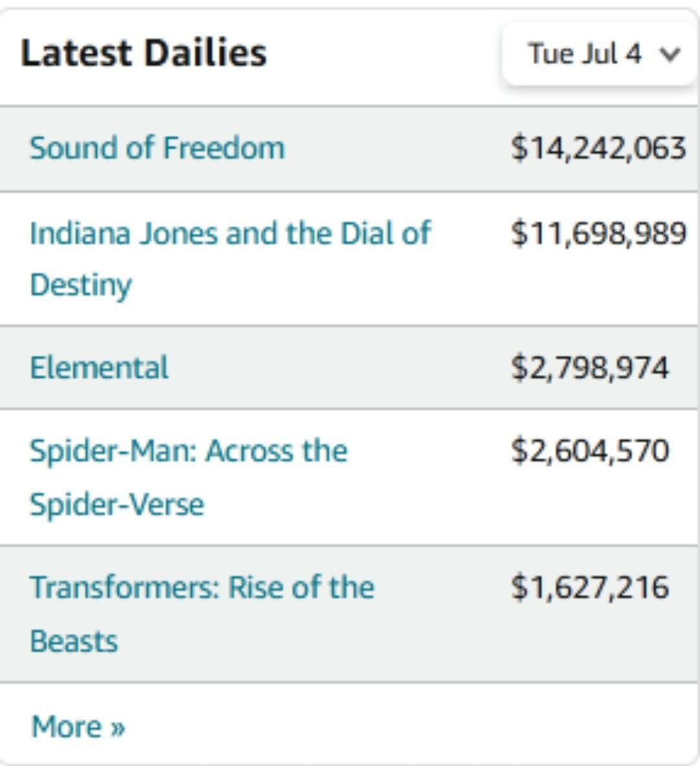Select the $1,627,216 gross amount

[x=590, y=588]
